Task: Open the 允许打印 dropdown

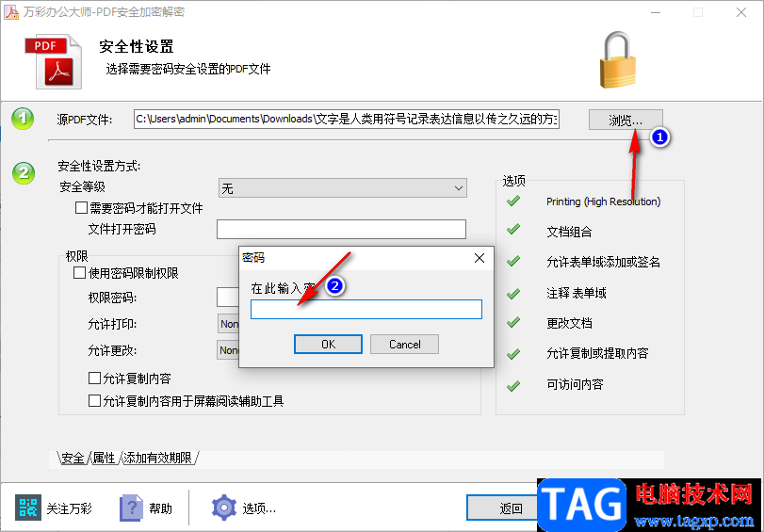Action: 228,324
